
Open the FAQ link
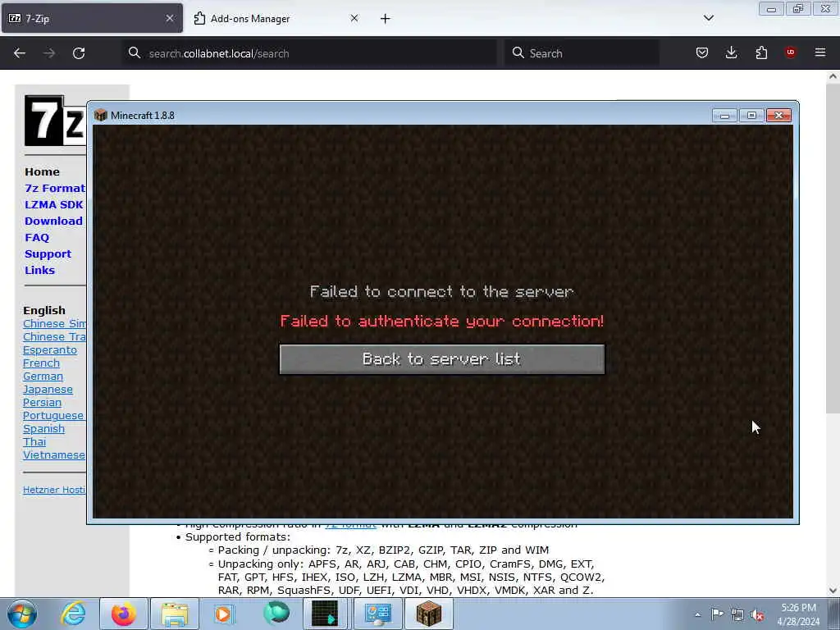coord(36,237)
